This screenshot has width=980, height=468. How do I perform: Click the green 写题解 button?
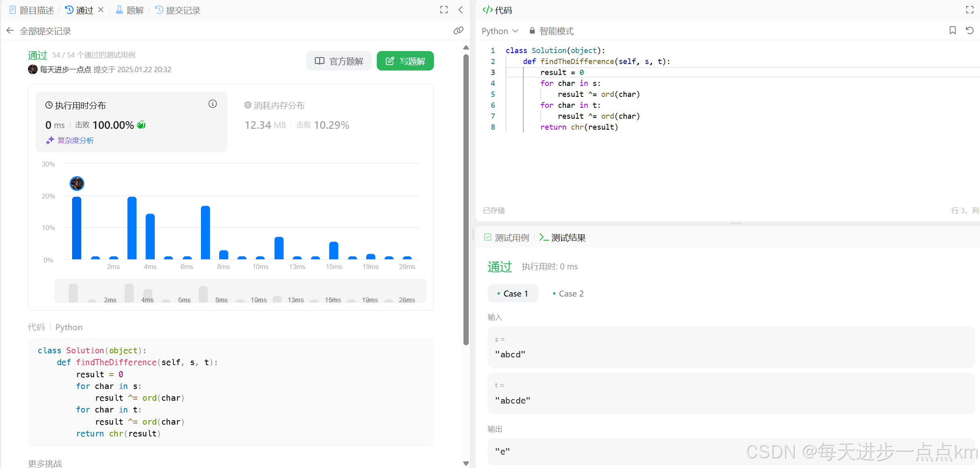click(405, 61)
